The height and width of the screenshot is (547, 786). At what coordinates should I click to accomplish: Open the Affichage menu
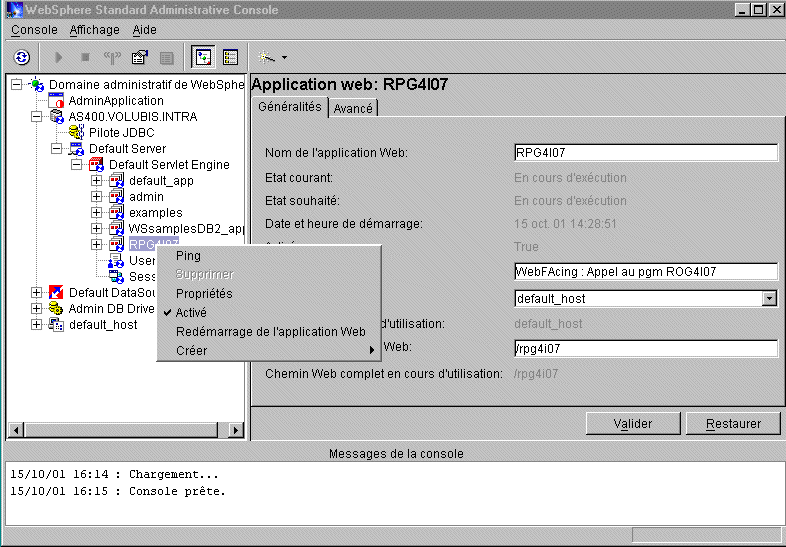tap(94, 30)
